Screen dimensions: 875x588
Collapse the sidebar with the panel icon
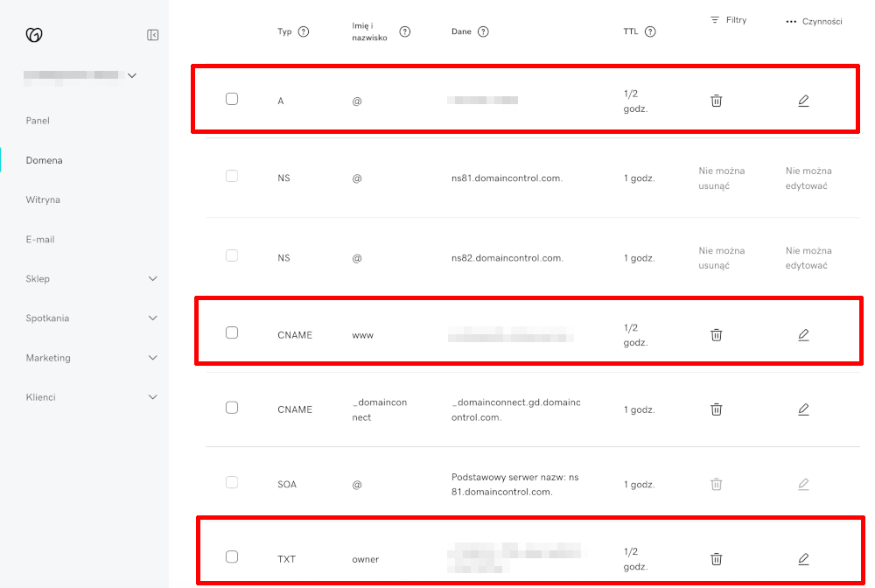[x=153, y=35]
